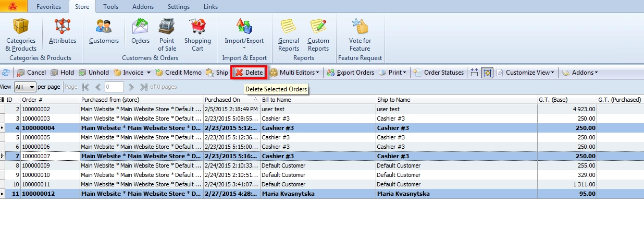Open the Print dropdown
This screenshot has height=249, width=644.
pos(393,73)
